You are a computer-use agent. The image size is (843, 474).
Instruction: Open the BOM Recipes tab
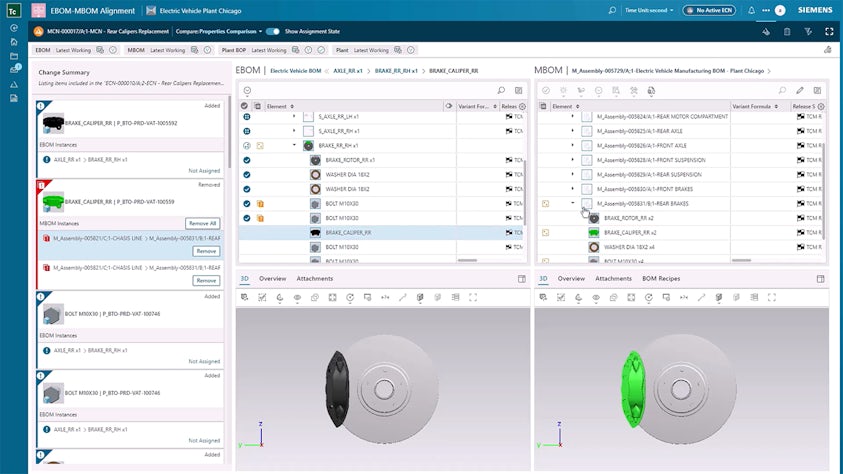pyautogui.click(x=661, y=278)
